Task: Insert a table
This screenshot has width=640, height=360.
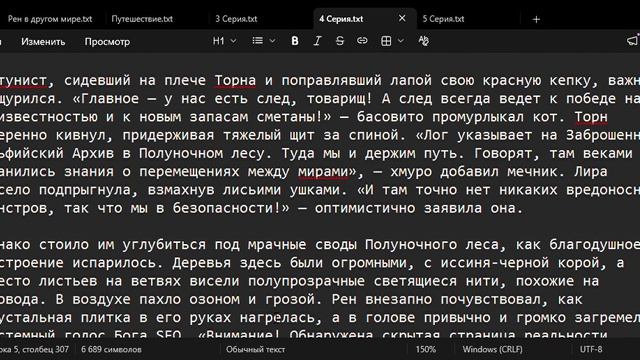Action: [386, 41]
